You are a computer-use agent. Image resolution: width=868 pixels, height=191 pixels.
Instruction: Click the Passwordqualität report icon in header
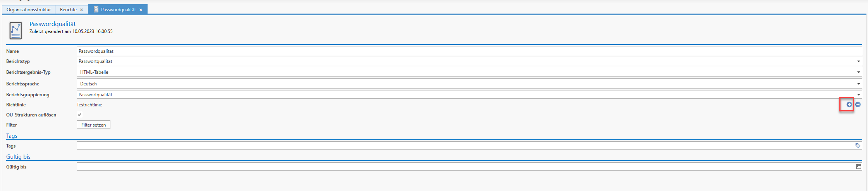[15, 31]
